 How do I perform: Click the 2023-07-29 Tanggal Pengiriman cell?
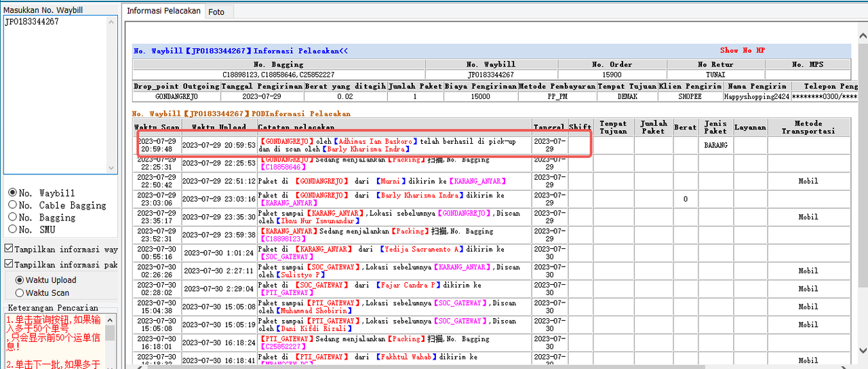[x=261, y=96]
